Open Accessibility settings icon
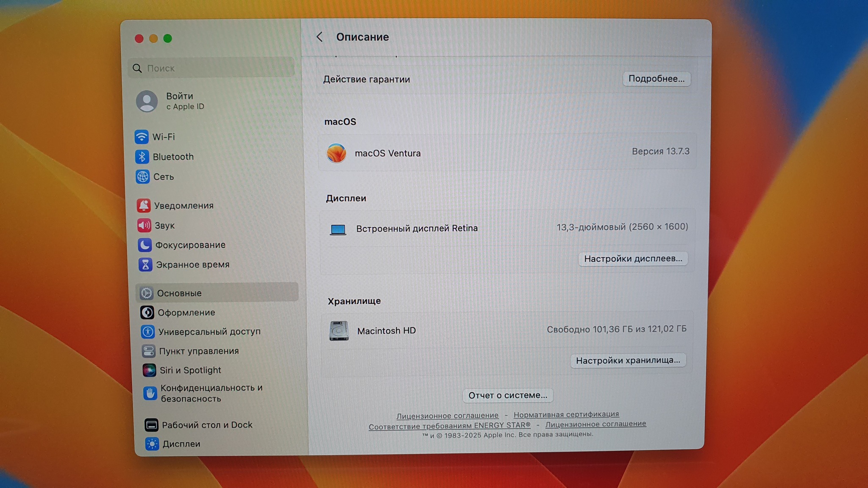This screenshot has width=868, height=488. tap(147, 332)
